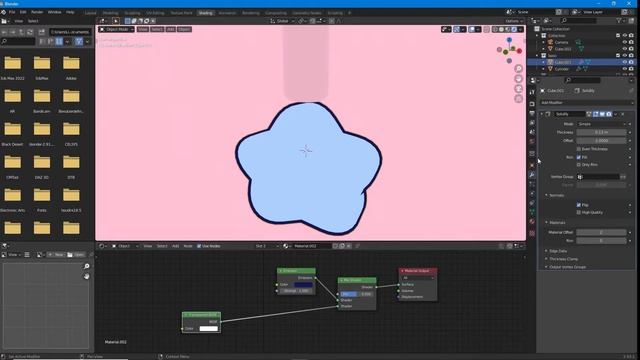This screenshot has width=640, height=360.
Task: Expand the Output Vertex Groups panel
Action: [x=567, y=267]
